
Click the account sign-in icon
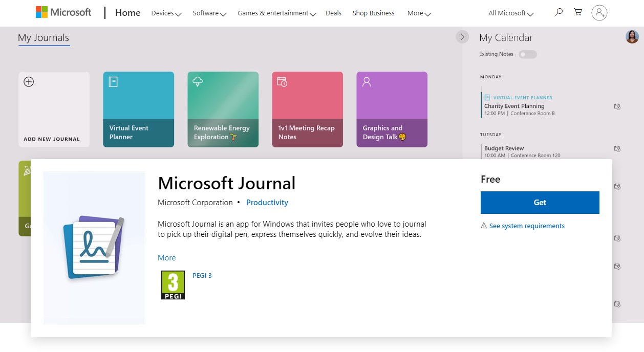599,13
